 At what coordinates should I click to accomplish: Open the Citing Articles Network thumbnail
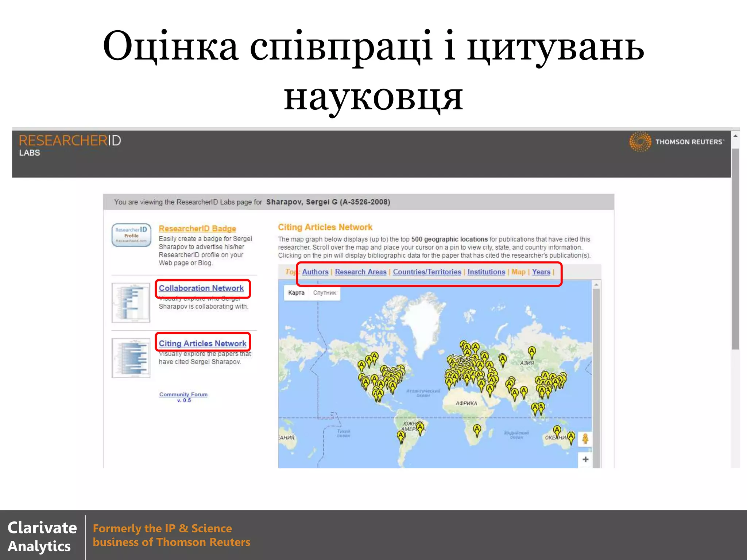point(131,358)
